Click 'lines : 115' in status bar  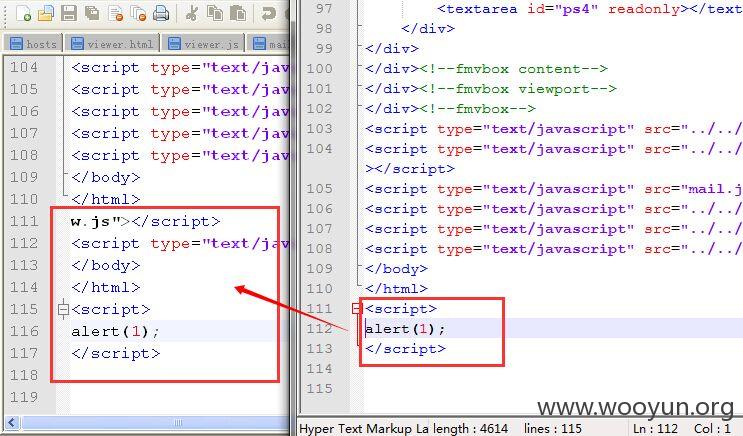point(553,428)
